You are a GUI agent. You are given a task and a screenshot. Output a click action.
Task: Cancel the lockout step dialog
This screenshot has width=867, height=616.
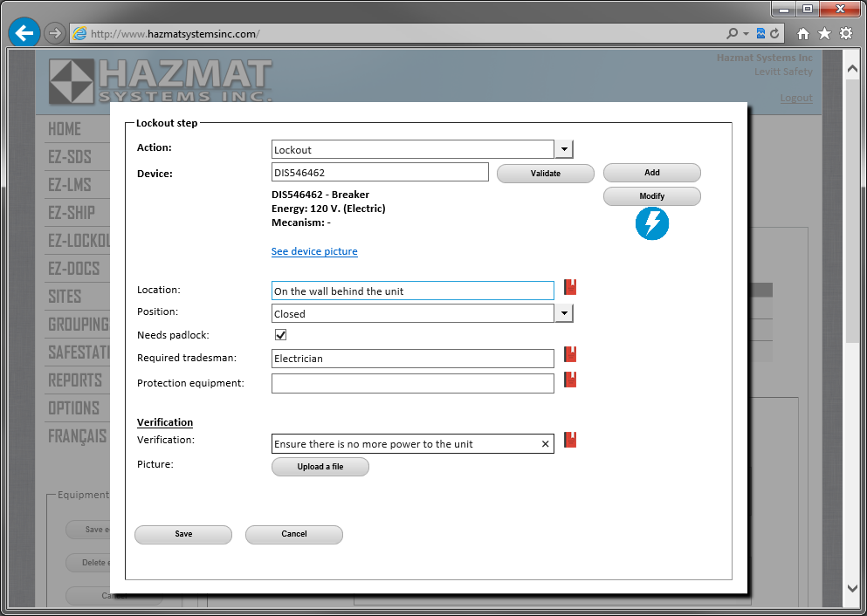click(x=294, y=534)
